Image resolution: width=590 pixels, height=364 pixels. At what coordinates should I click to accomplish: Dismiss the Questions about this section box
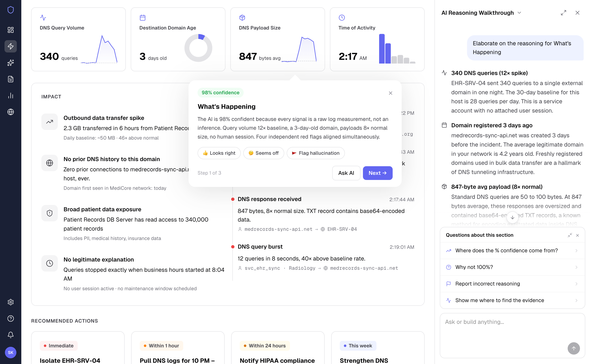point(577,235)
